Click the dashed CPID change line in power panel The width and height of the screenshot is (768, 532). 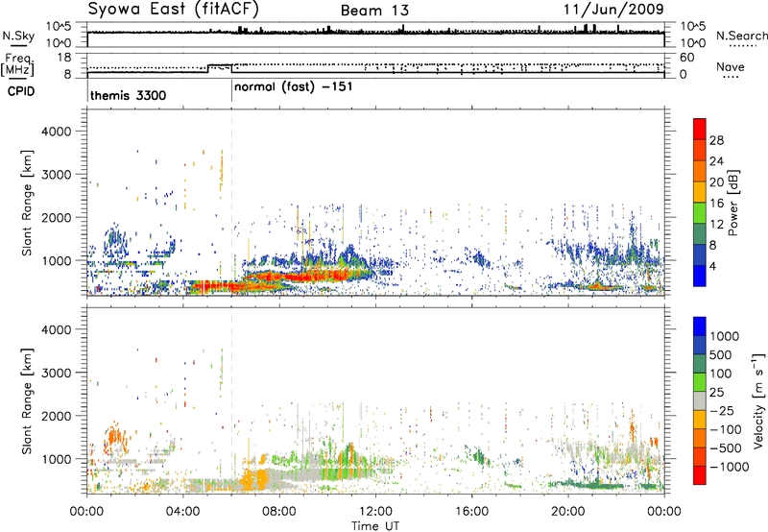coord(231,202)
